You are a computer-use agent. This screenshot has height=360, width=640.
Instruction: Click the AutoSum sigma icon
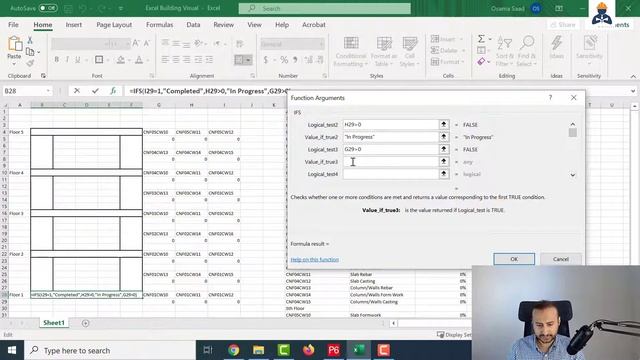pos(481,39)
